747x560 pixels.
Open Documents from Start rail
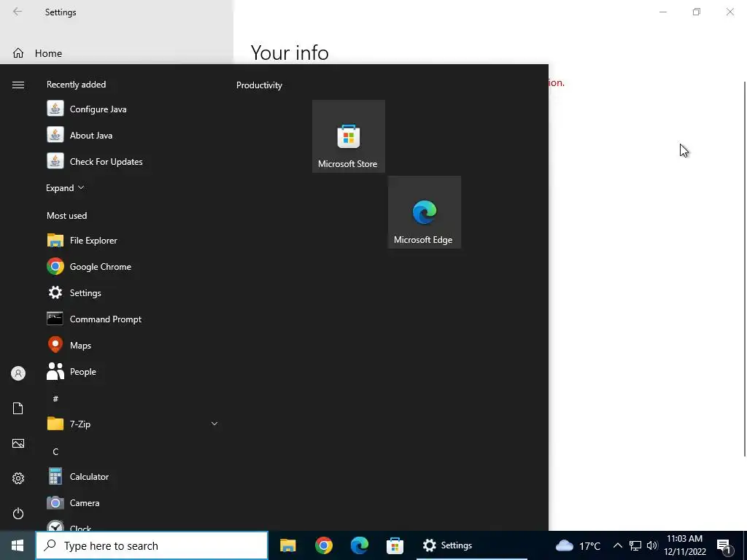point(18,408)
